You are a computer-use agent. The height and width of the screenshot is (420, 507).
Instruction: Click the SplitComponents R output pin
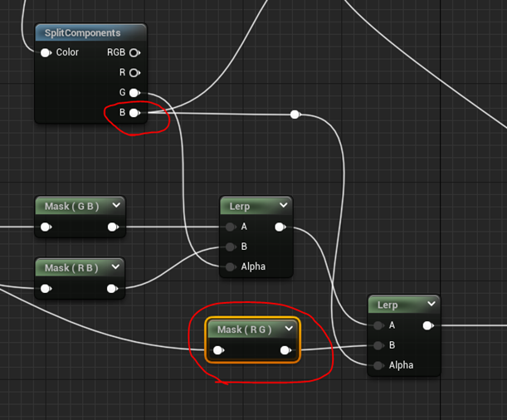point(134,73)
